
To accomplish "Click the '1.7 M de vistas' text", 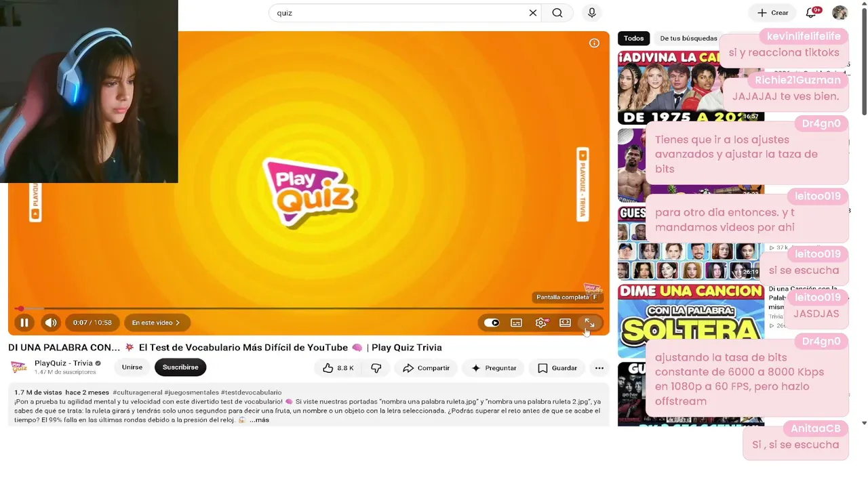I will 38,392.
